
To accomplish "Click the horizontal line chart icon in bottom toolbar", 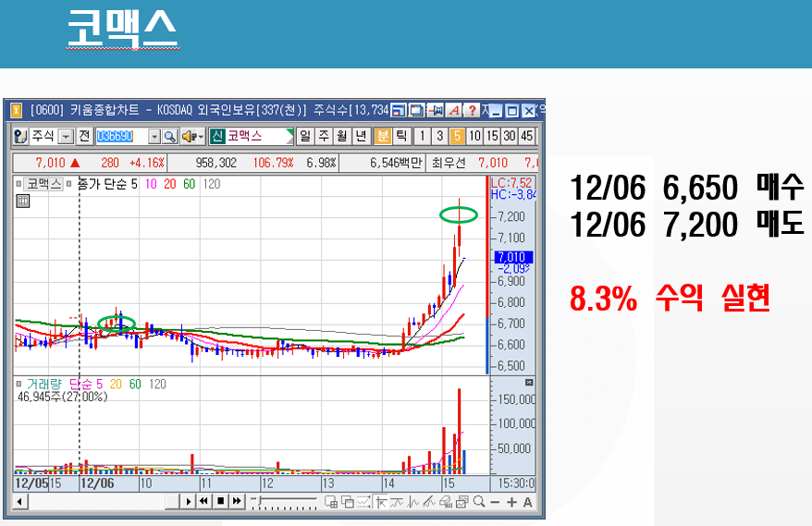I will click(x=397, y=502).
